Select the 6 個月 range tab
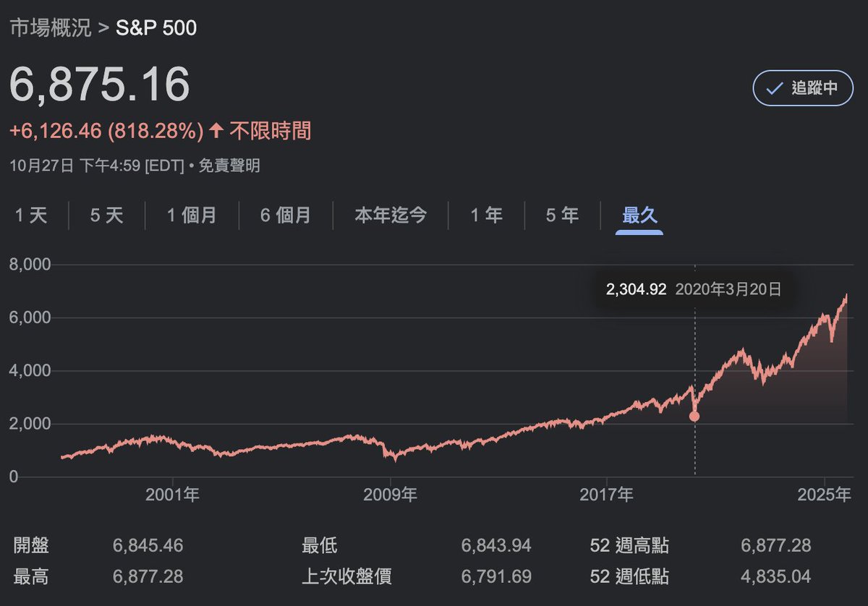 tap(286, 215)
